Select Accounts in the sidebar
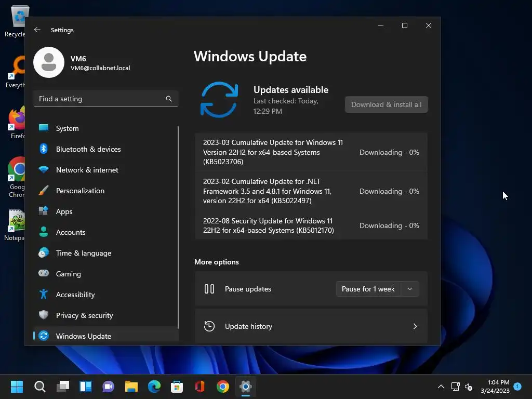 (105, 232)
